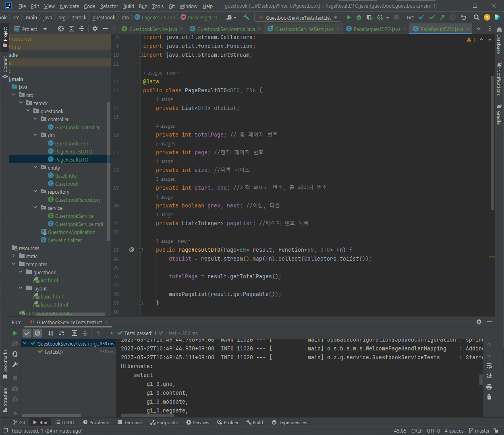Expand all nodes in Project panel
Image resolution: width=504 pixels, height=435 pixels.
tap(71, 29)
